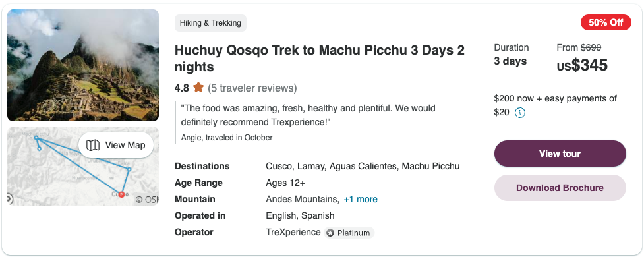The width and height of the screenshot is (644, 257).
Task: Click the Machu Picchu route point on map
Action: [x=36, y=138]
